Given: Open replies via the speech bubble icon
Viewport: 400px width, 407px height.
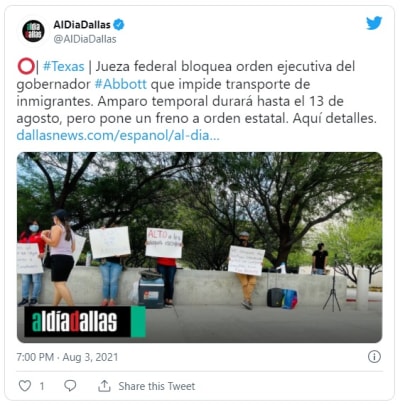Looking at the screenshot, I should 70,386.
